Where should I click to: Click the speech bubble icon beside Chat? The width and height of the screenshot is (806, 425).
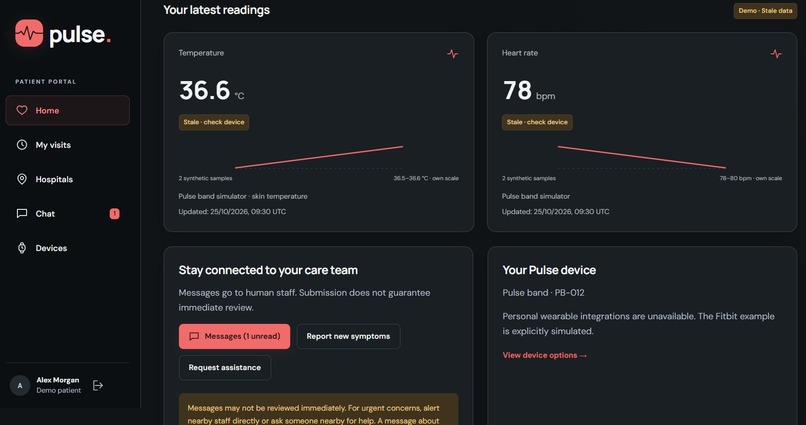22,213
